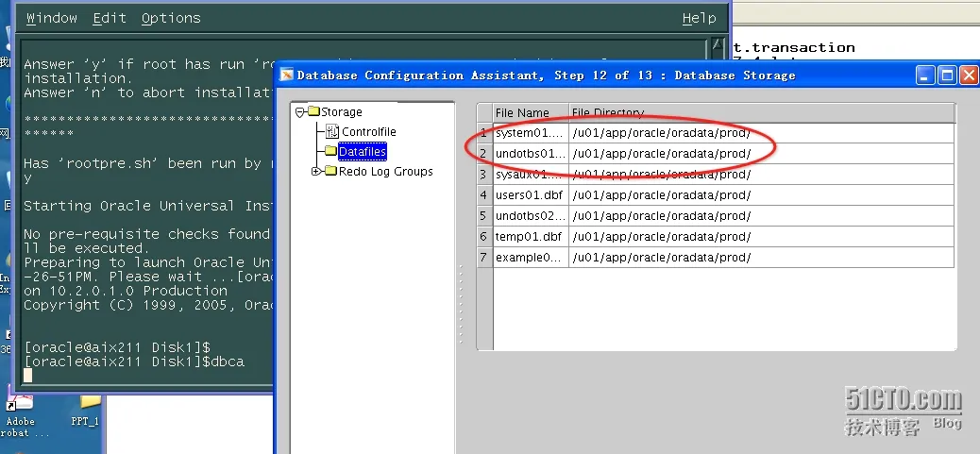Click directory cell of system01 row
The height and width of the screenshot is (454, 980).
point(762,133)
